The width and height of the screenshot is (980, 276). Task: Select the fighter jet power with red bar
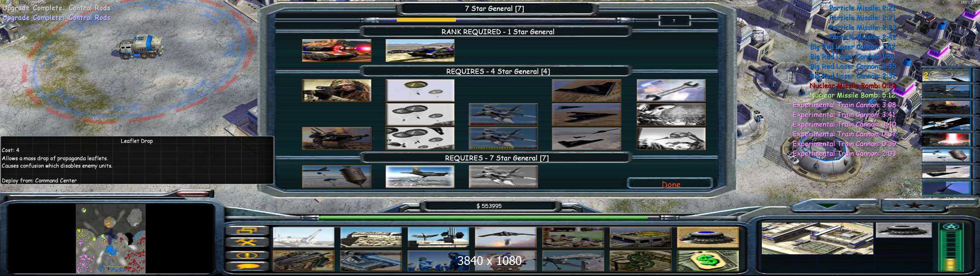click(x=503, y=115)
